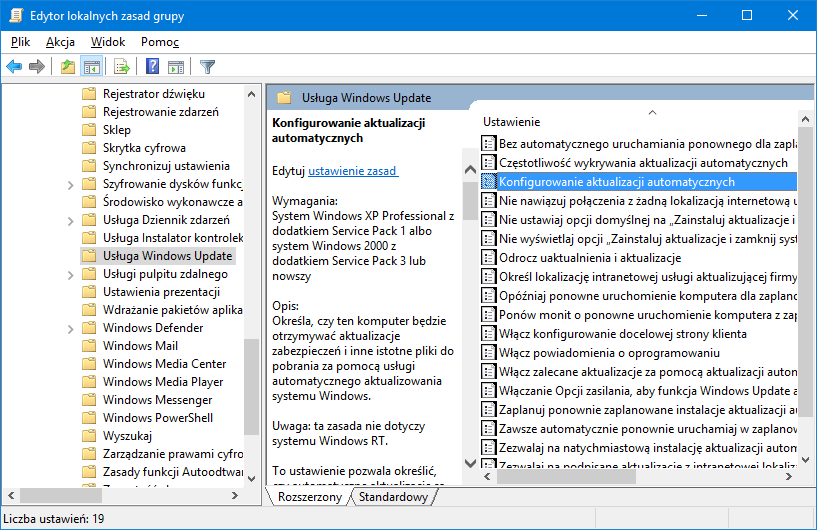The image size is (817, 530).
Task: Click the Back arrow toolbar icon
Action: tap(14, 66)
